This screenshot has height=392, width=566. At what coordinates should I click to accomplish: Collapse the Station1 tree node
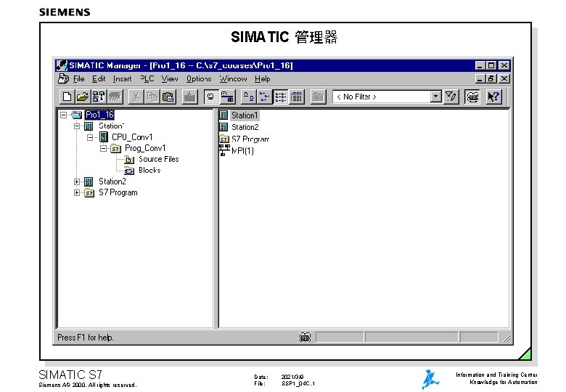tap(77, 126)
